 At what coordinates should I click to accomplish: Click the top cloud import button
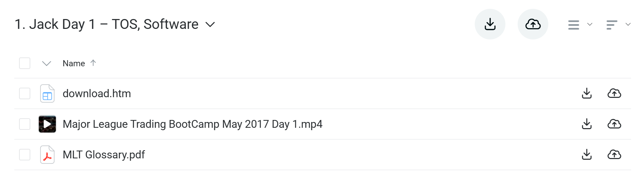[x=533, y=24]
